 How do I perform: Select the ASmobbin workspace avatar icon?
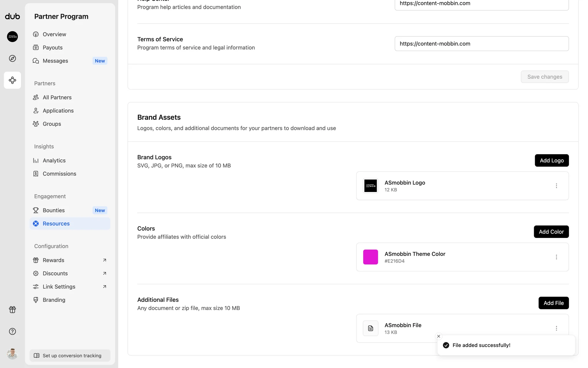pos(13,36)
